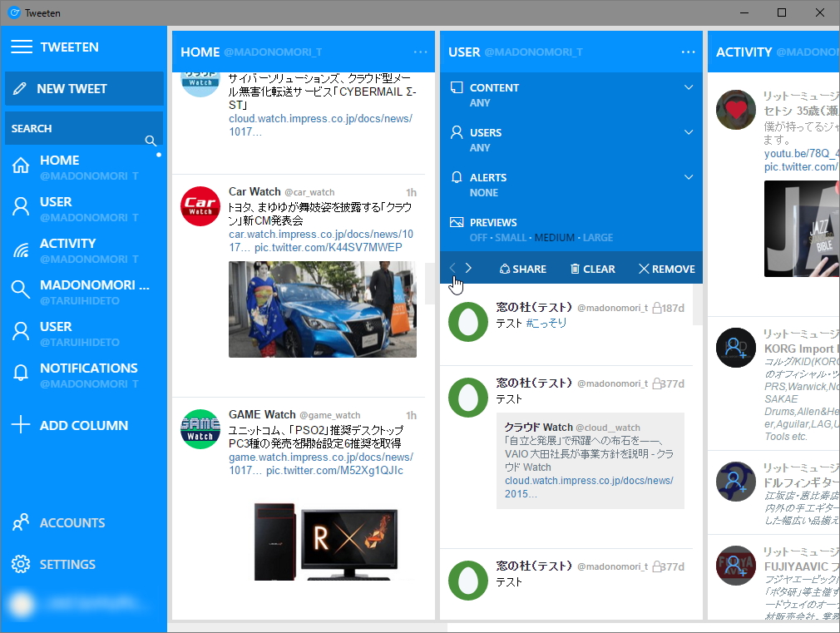Image resolution: width=840 pixels, height=633 pixels.
Task: Click the ACCOUNTS people icon
Action: point(21,522)
